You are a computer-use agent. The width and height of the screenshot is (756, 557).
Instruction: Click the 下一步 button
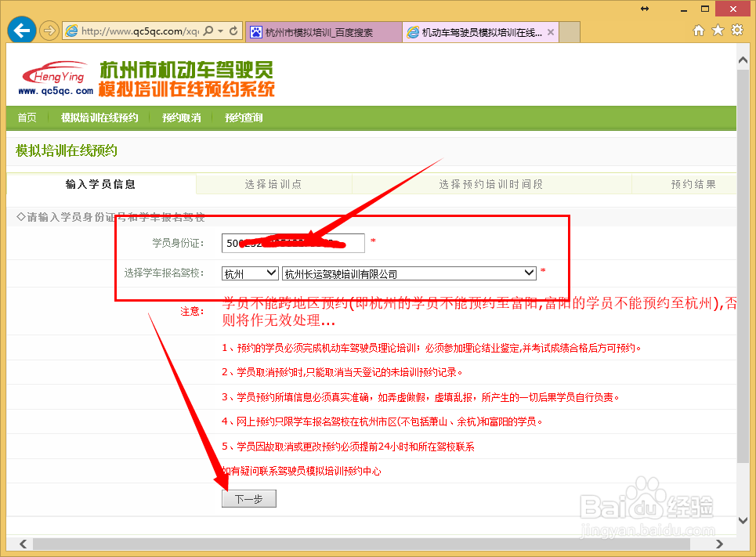pos(248,498)
